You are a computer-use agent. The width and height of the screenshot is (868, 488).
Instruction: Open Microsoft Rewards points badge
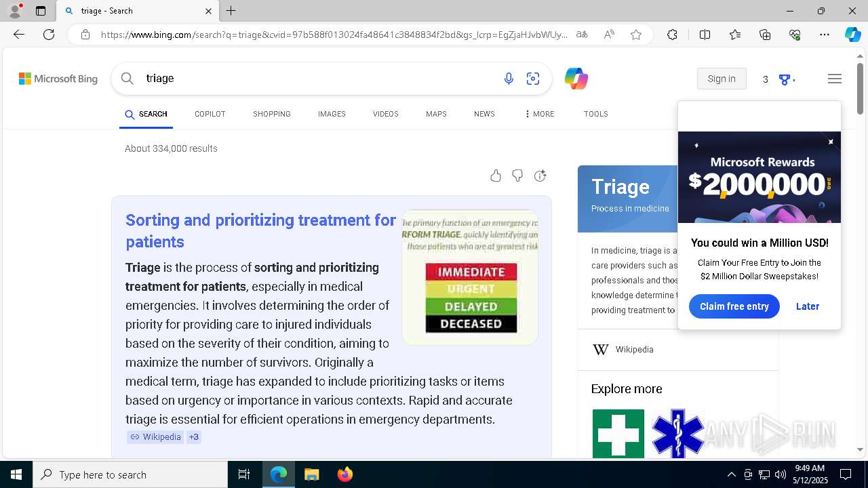(x=778, y=79)
